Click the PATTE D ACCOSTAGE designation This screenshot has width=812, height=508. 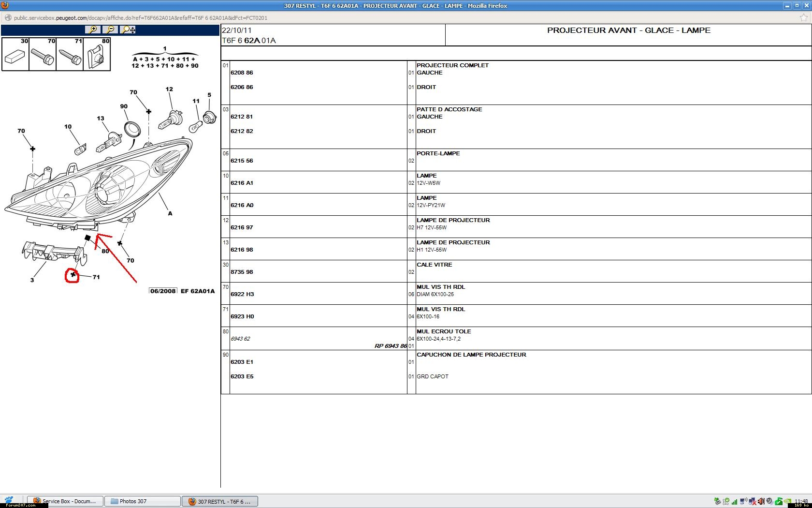tap(449, 109)
